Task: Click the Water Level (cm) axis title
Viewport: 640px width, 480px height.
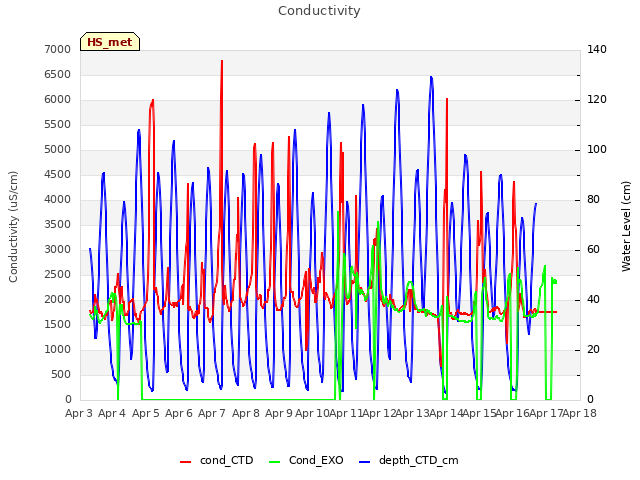Action: pyautogui.click(x=626, y=227)
